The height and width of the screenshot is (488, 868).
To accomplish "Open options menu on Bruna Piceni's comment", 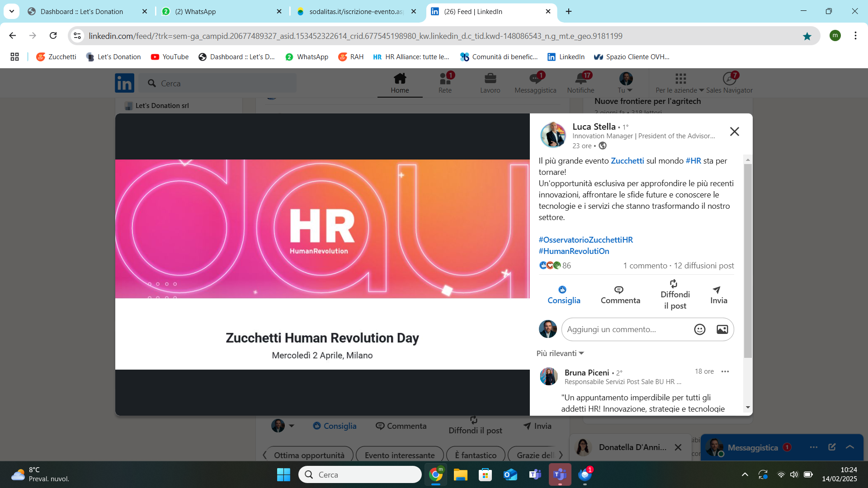I will click(x=725, y=371).
